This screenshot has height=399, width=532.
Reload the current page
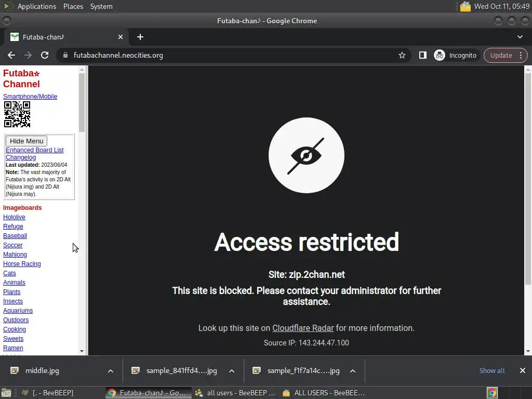[45, 55]
